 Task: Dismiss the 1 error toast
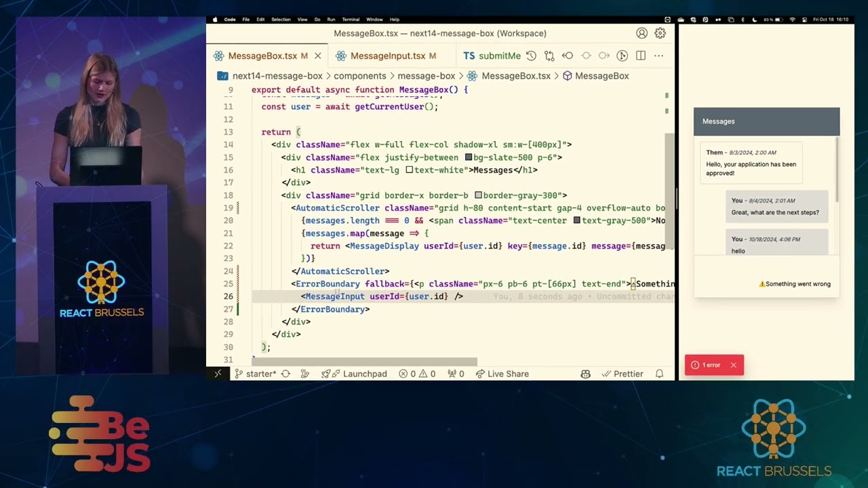coord(733,365)
